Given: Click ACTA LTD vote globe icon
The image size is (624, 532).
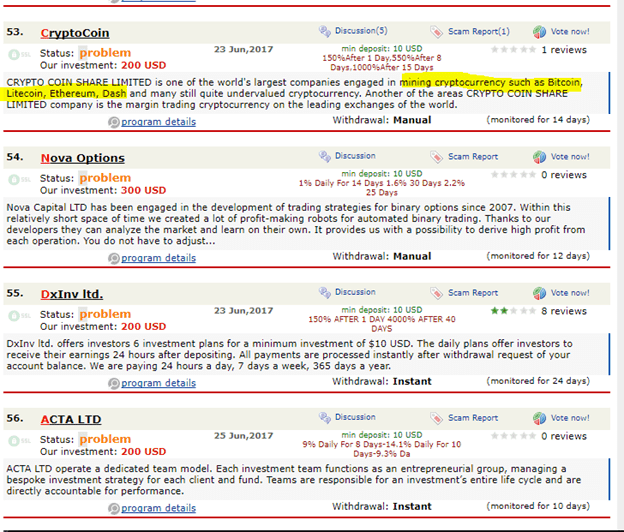Looking at the screenshot, I should coord(539,418).
